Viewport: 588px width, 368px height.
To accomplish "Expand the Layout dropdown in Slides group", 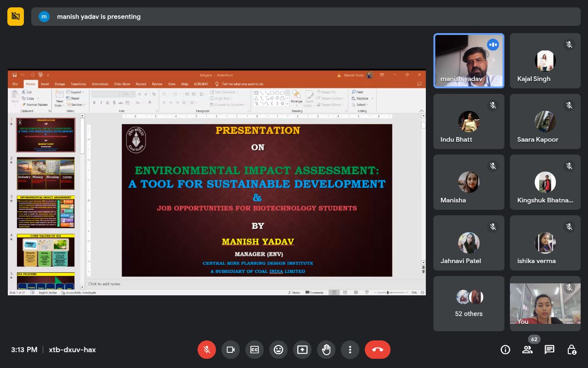I will [x=77, y=92].
